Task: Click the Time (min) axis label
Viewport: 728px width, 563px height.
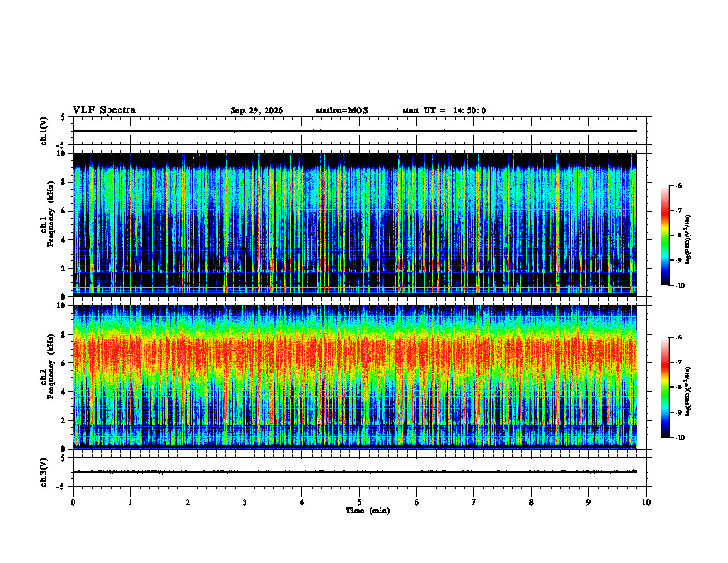Action: click(x=368, y=511)
